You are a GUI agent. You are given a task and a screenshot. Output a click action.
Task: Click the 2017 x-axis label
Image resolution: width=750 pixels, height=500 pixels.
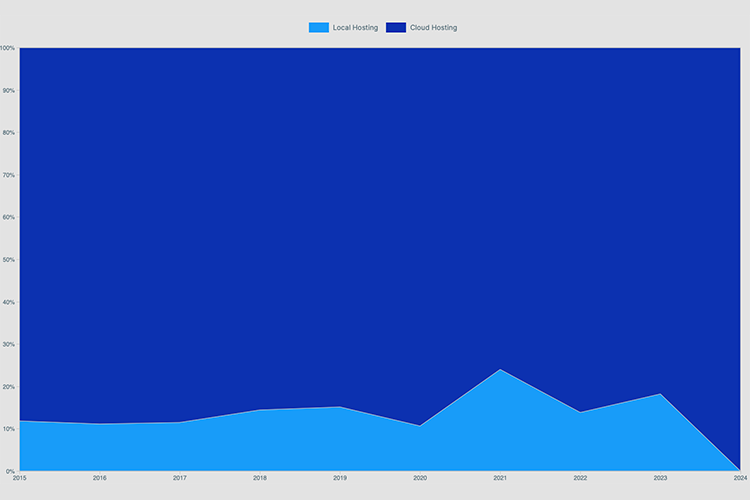pos(180,478)
